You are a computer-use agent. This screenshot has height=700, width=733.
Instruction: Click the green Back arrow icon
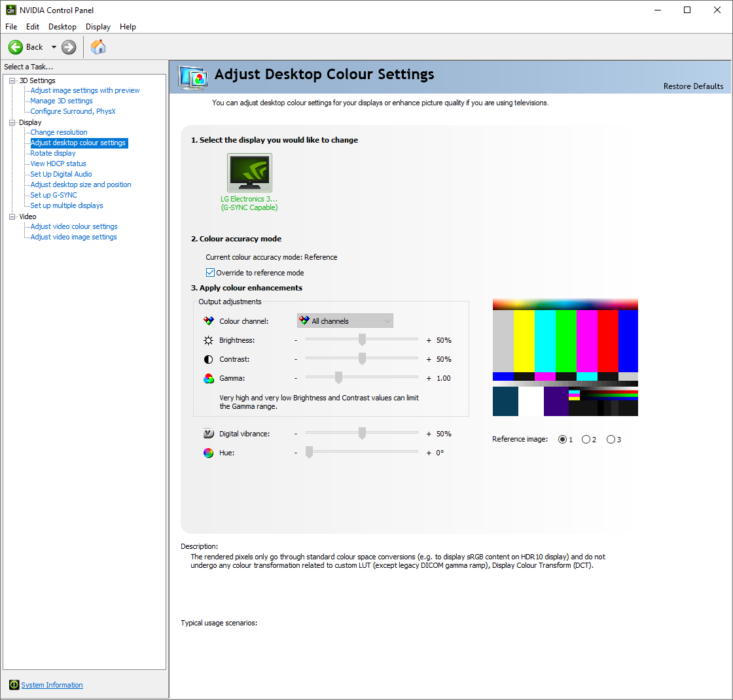[16, 47]
